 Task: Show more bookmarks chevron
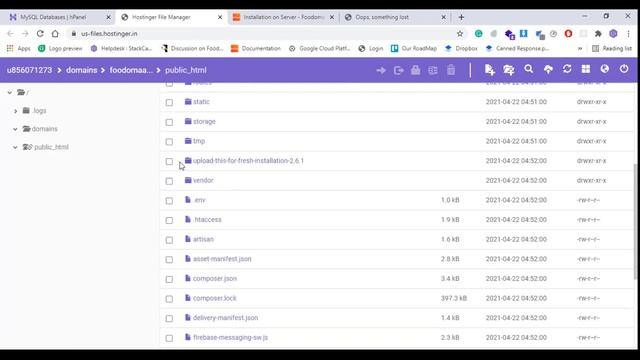580,48
